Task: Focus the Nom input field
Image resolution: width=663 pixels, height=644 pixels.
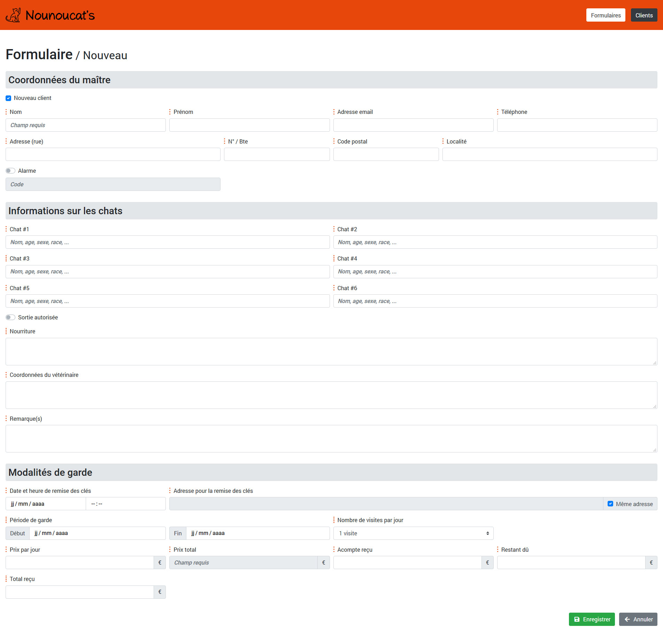Action: (86, 125)
